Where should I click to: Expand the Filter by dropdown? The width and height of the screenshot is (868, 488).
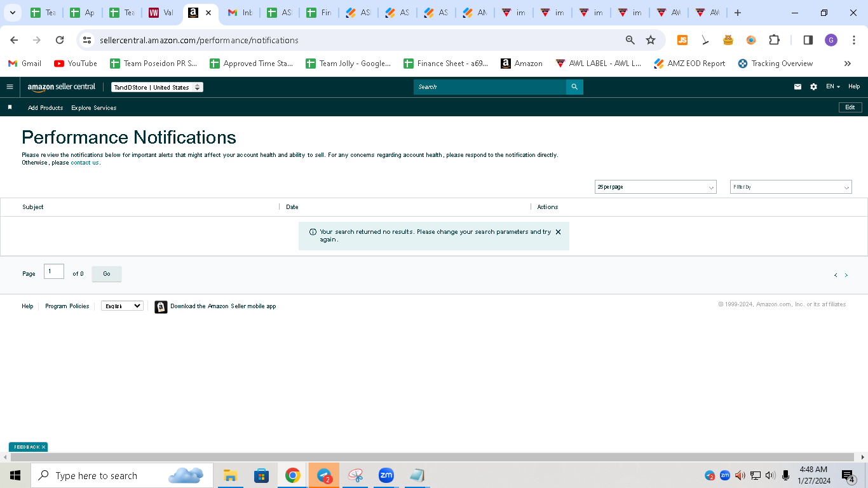(x=790, y=187)
